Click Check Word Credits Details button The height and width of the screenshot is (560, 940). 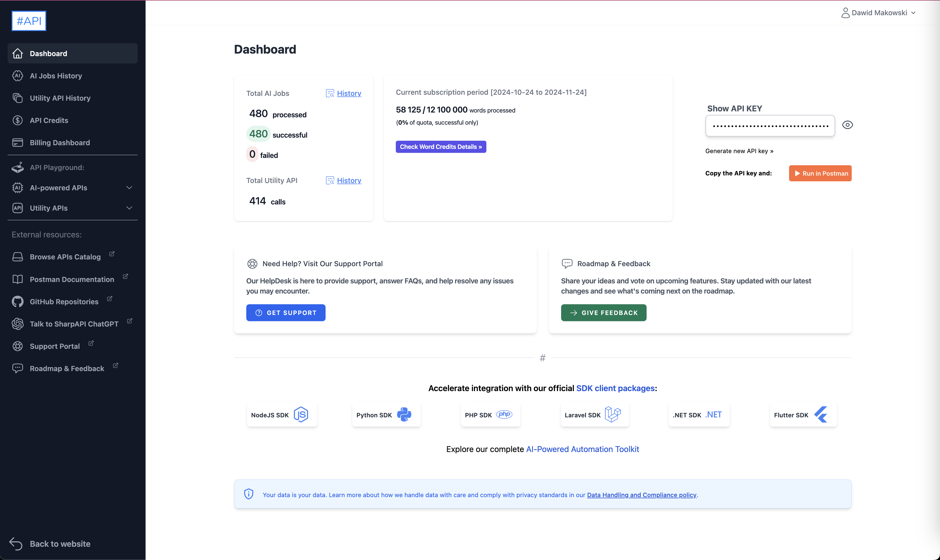[x=441, y=147]
